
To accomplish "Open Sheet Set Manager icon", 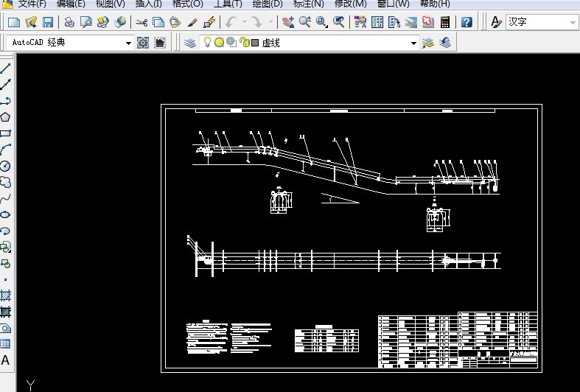I will coord(411,22).
